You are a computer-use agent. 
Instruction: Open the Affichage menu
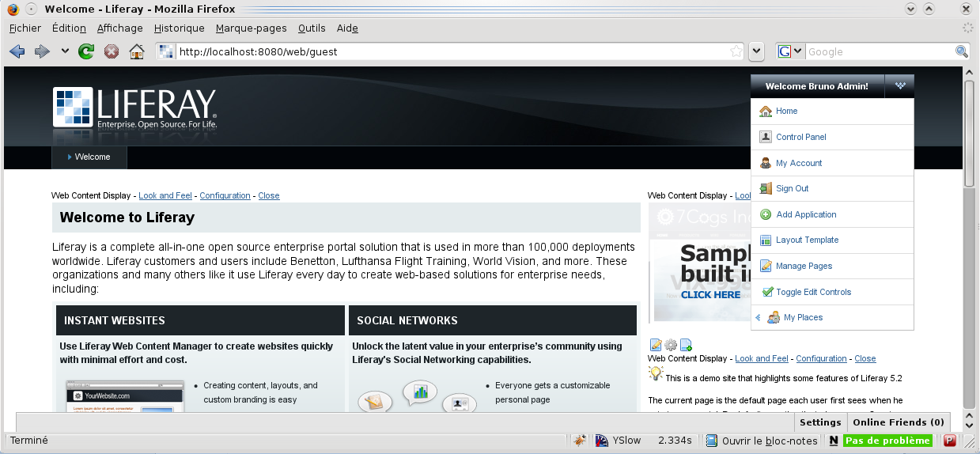click(120, 28)
